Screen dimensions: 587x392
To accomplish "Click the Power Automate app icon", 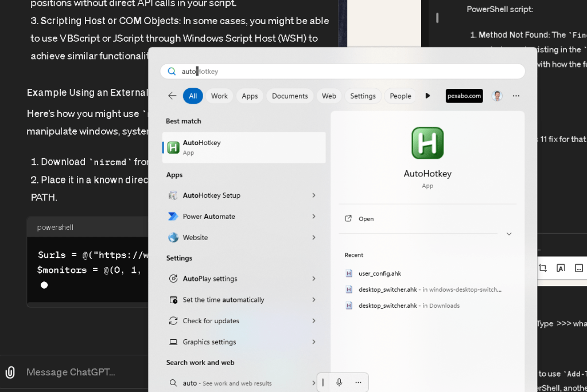I will point(173,216).
